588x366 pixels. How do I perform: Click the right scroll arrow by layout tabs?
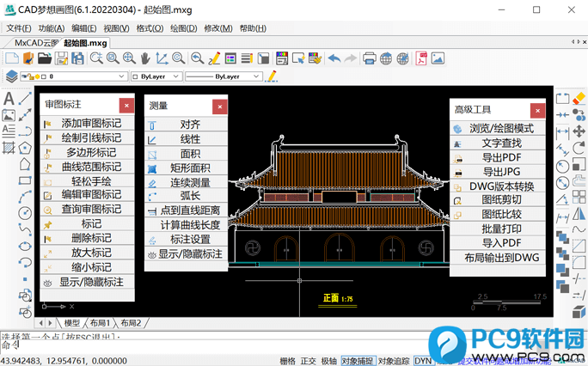(x=50, y=323)
